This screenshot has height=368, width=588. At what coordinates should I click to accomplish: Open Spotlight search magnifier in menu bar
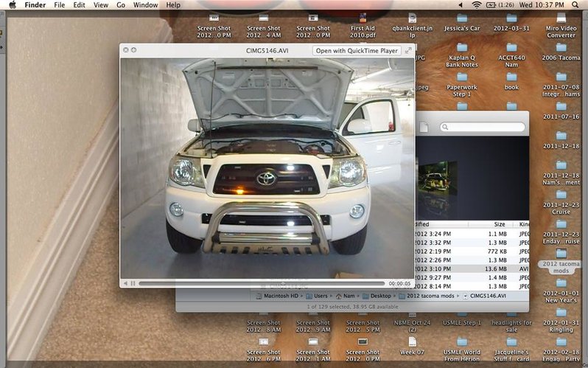click(575, 5)
